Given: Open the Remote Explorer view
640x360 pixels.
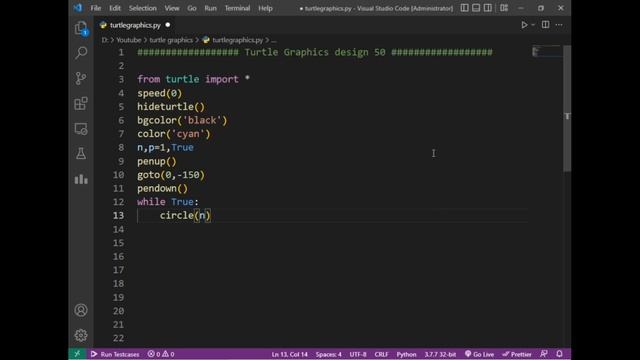Looking at the screenshot, I should click(x=81, y=129).
